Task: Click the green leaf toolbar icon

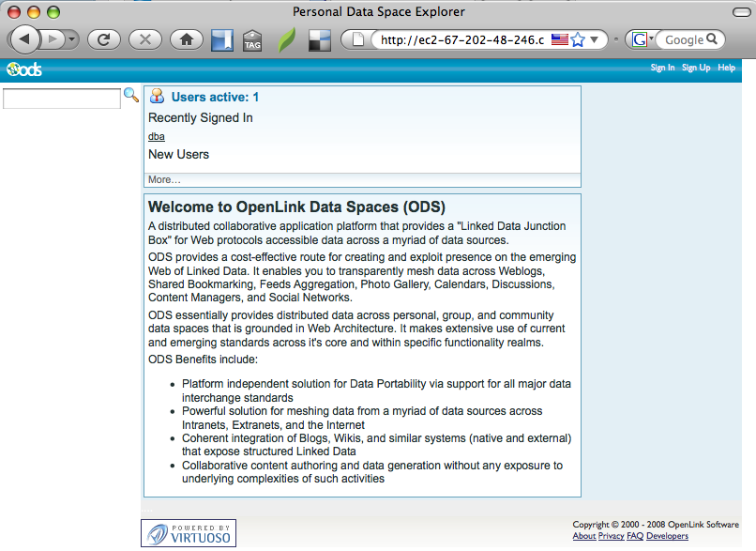Action: click(x=286, y=40)
